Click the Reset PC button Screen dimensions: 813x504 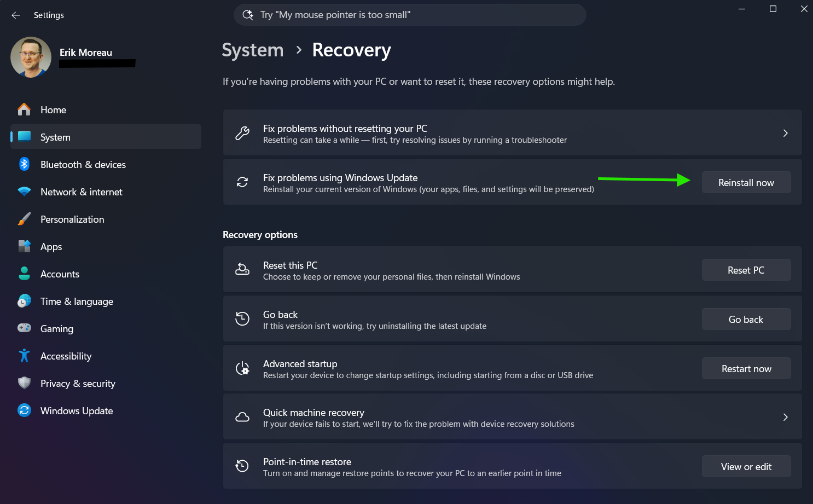tap(746, 270)
